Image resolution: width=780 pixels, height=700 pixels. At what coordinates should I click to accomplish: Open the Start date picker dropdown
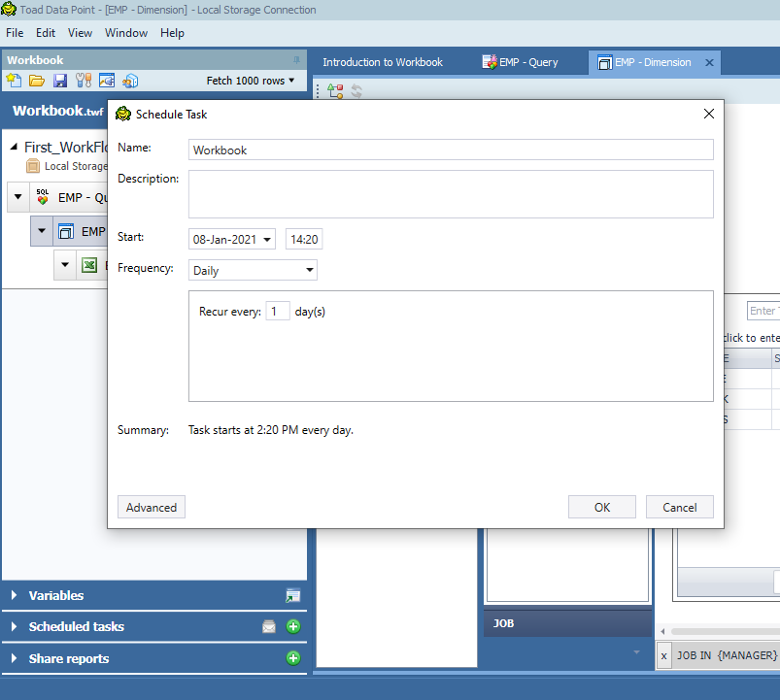click(x=267, y=240)
